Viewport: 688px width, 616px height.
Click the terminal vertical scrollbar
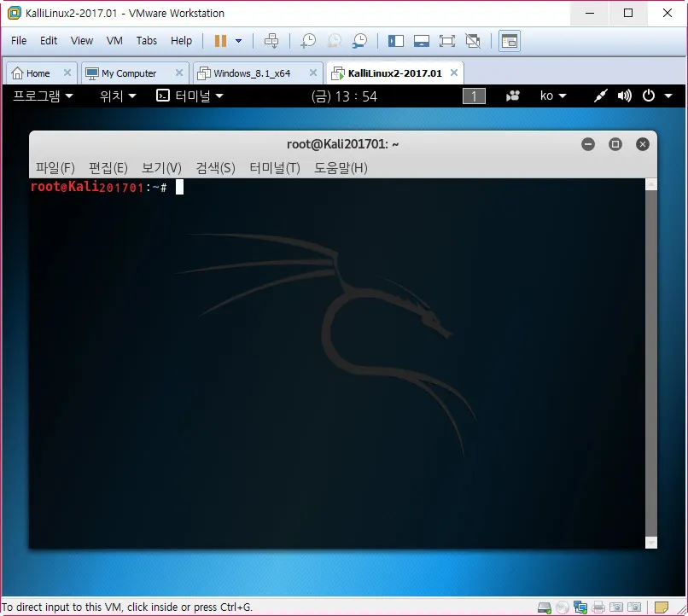pos(651,358)
